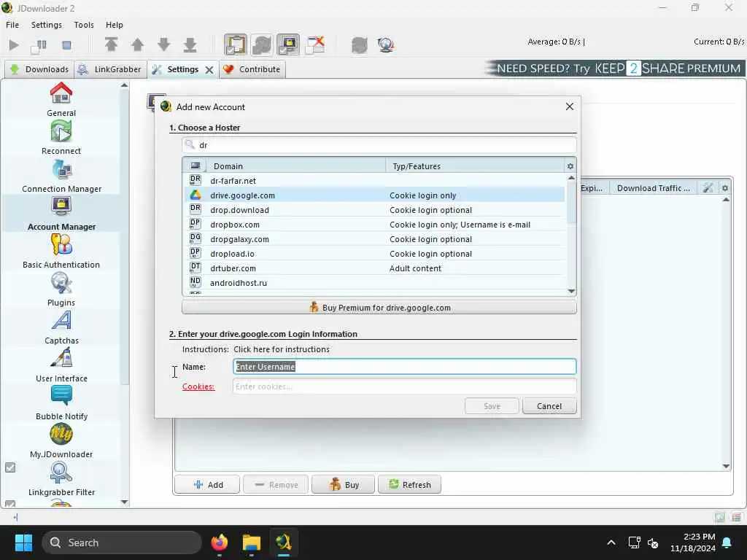Open the Tools menu
The width and height of the screenshot is (747, 560).
(84, 25)
